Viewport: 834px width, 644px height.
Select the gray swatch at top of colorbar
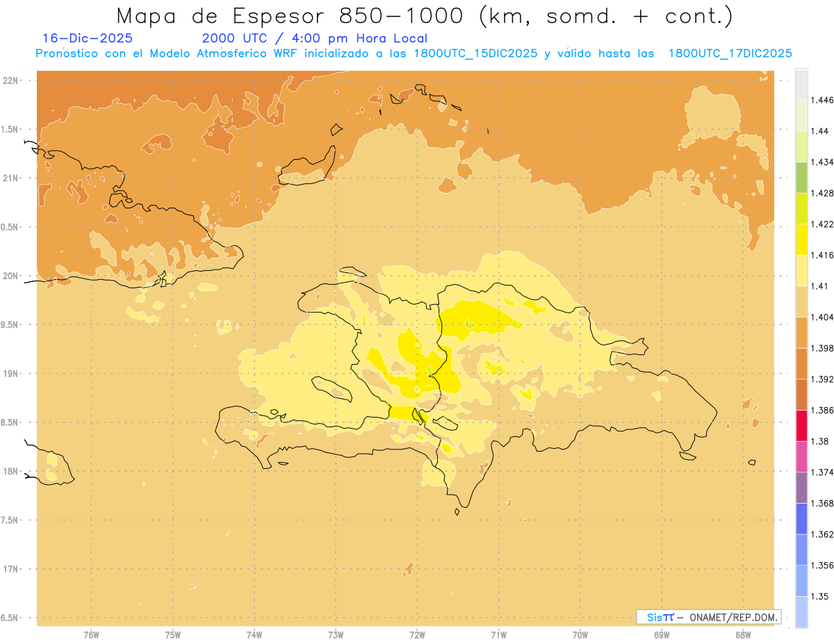tap(801, 84)
